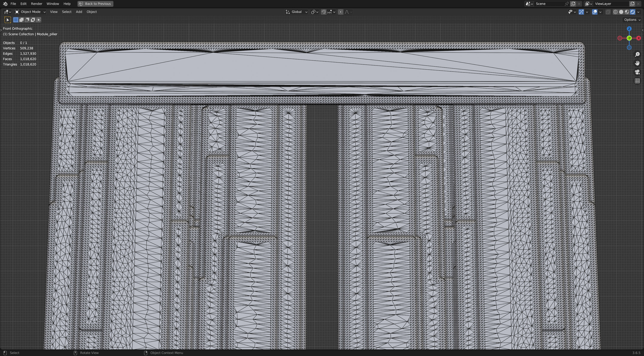Click the negative Z axis gizmo circle

point(629,47)
